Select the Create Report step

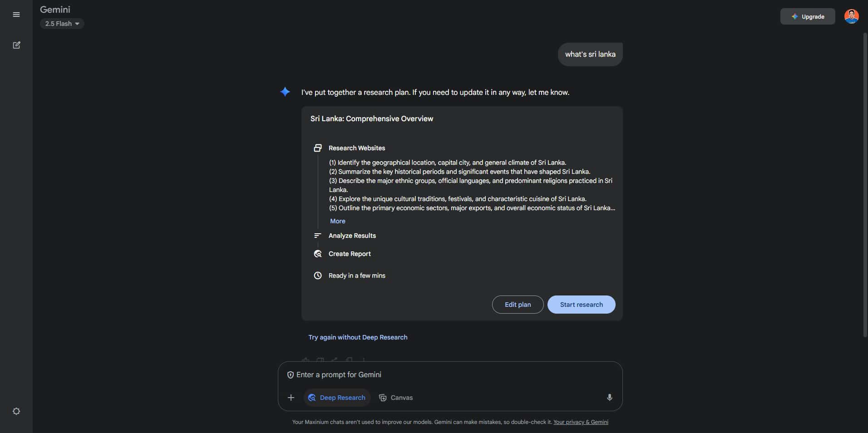[350, 254]
